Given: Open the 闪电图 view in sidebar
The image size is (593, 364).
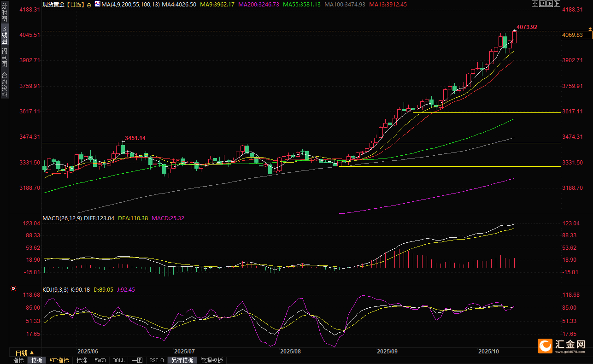Looking at the screenshot, I should tap(4, 57).
